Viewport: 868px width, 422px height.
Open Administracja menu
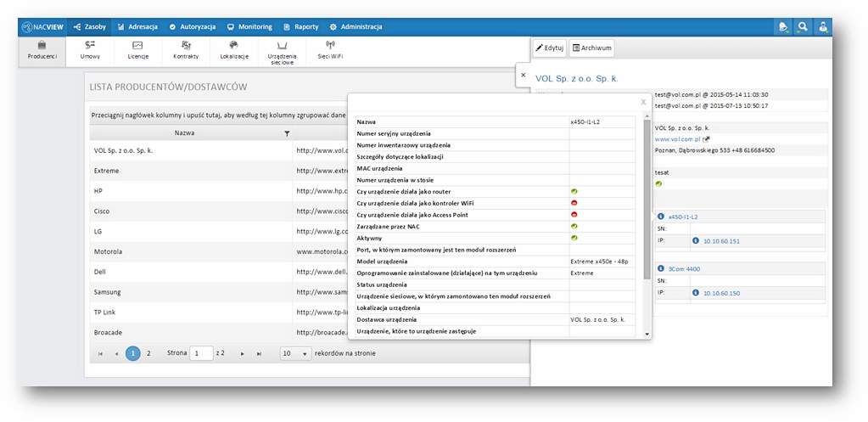(356, 26)
